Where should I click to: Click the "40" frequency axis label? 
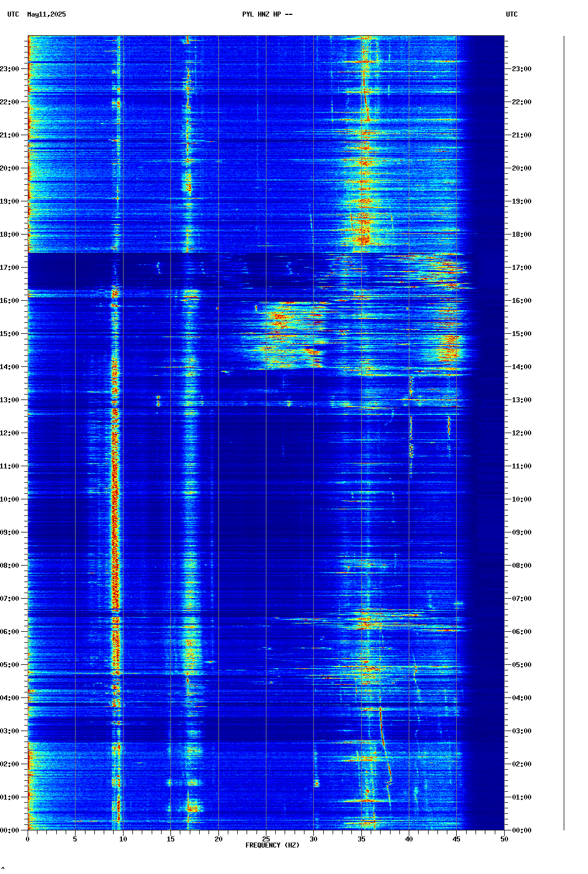coord(409,839)
